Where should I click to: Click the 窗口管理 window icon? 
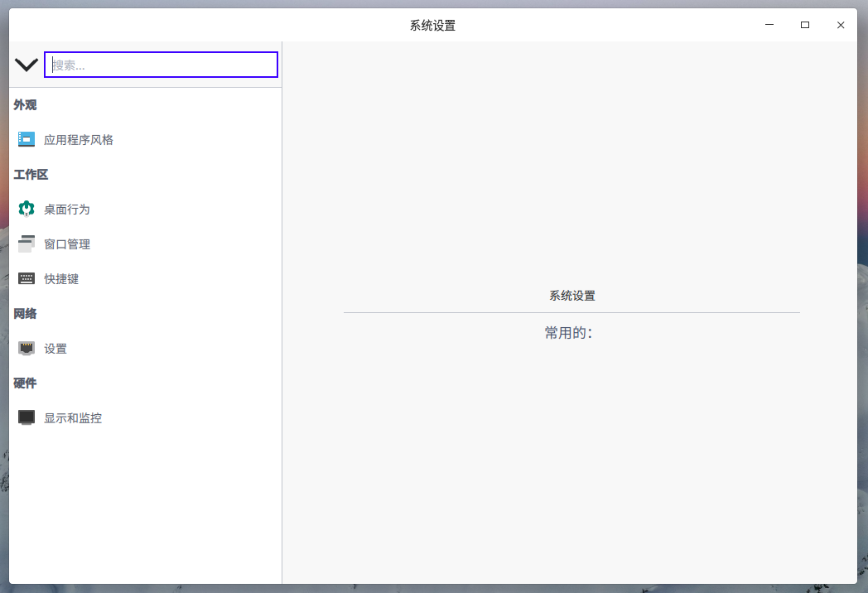point(26,243)
